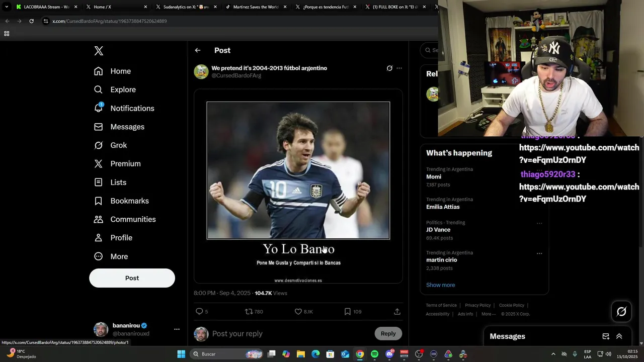Image resolution: width=644 pixels, height=362 pixels.
Task: Click the Post compose button
Action: [132, 278]
